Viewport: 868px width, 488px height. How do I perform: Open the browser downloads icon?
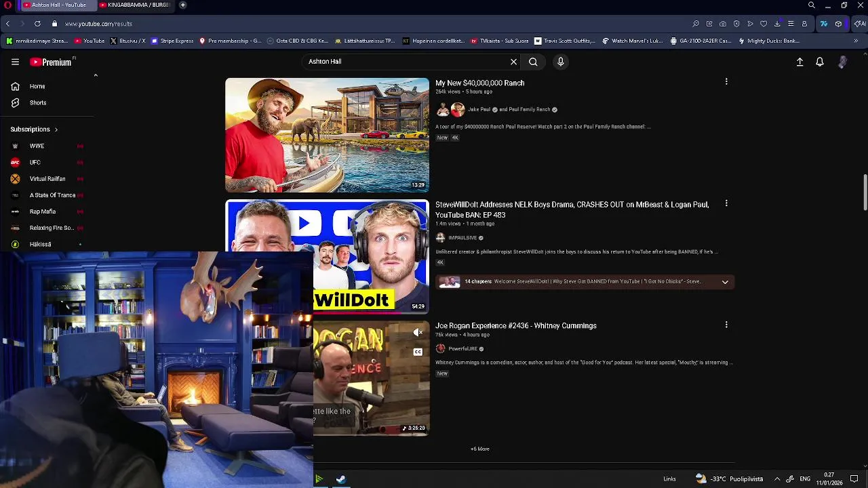[777, 24]
